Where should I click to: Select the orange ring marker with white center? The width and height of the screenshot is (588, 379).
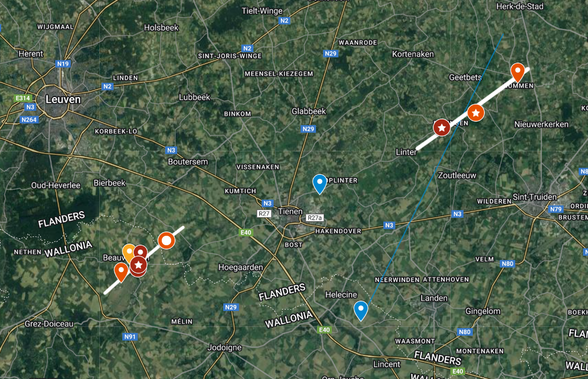166,241
